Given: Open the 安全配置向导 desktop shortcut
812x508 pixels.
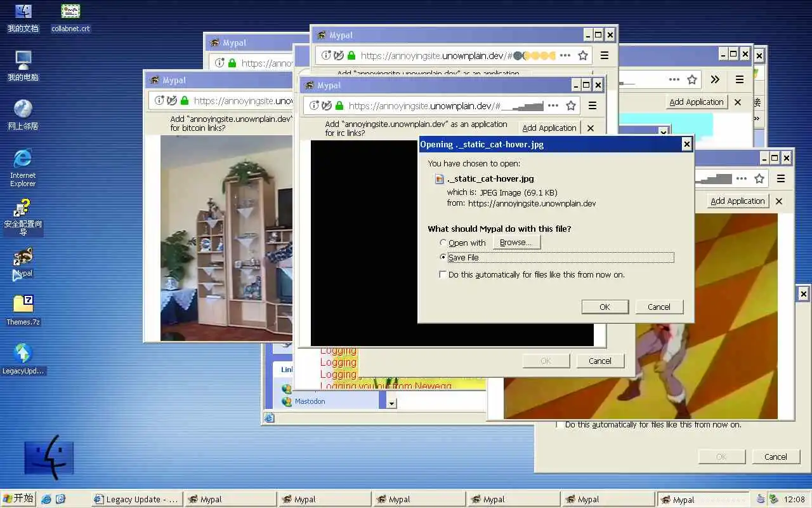Looking at the screenshot, I should pyautogui.click(x=23, y=217).
